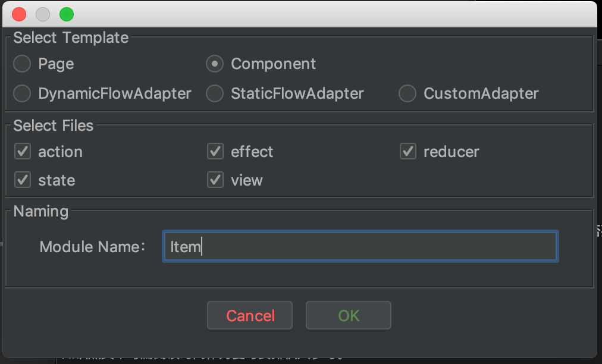Uncheck the state file checkbox
This screenshot has width=602, height=364.
(23, 180)
